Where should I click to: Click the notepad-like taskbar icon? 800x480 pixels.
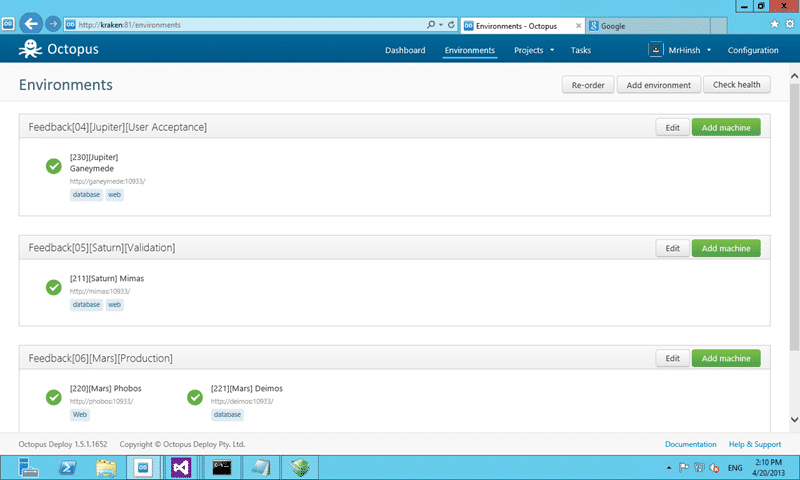pos(261,467)
